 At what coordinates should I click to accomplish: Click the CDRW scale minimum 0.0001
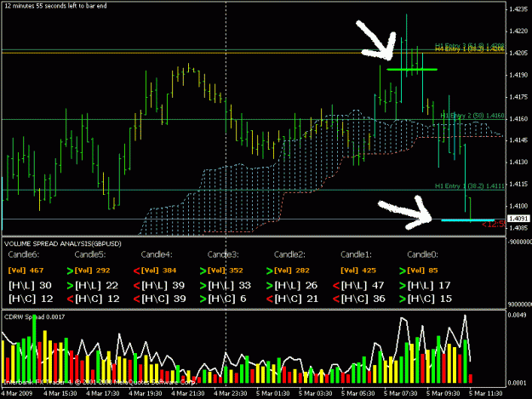click(518, 383)
